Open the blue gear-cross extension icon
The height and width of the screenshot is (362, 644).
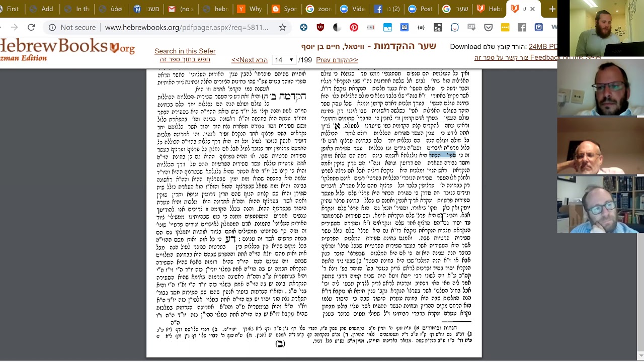coord(303,28)
